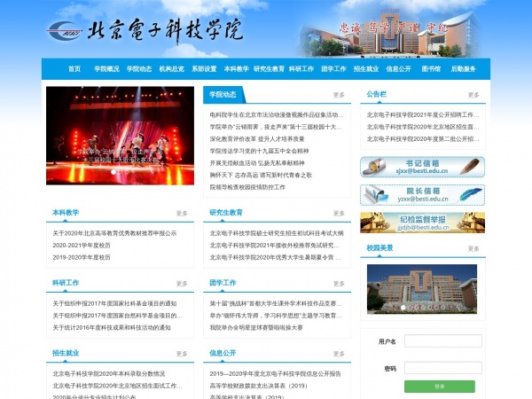This screenshot has height=399, width=532.
Task: Open the 纪检监督举报 banner
Action: 422,223
